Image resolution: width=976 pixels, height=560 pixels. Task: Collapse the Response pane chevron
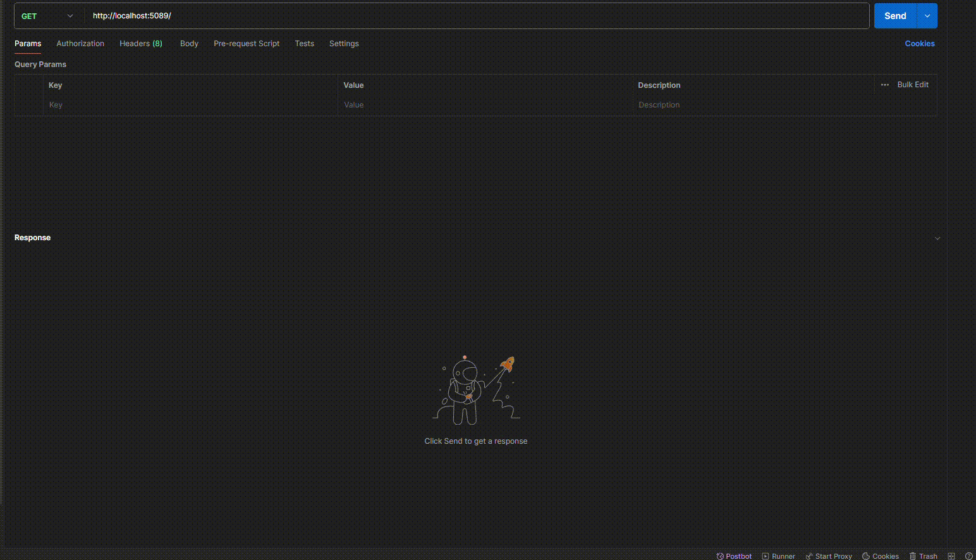(x=937, y=238)
